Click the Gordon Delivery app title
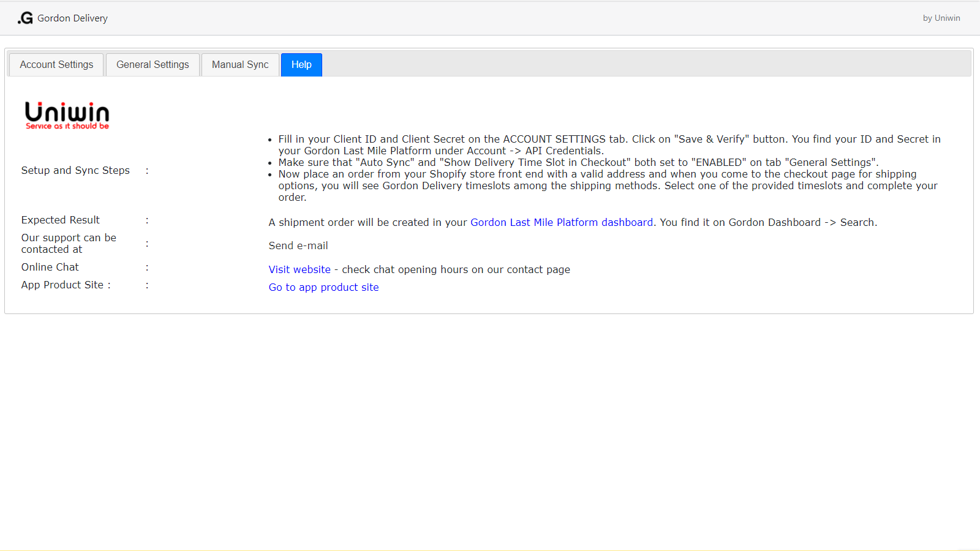 pos(72,18)
